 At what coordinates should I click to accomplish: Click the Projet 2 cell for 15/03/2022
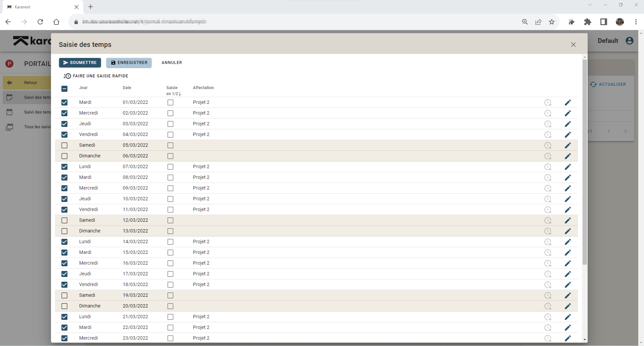click(x=201, y=253)
